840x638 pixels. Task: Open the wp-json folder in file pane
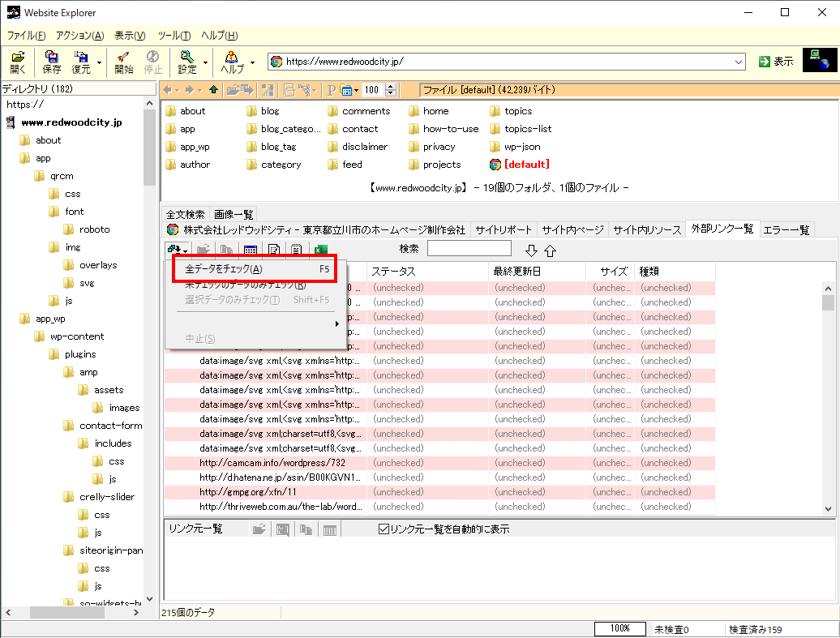pyautogui.click(x=515, y=147)
